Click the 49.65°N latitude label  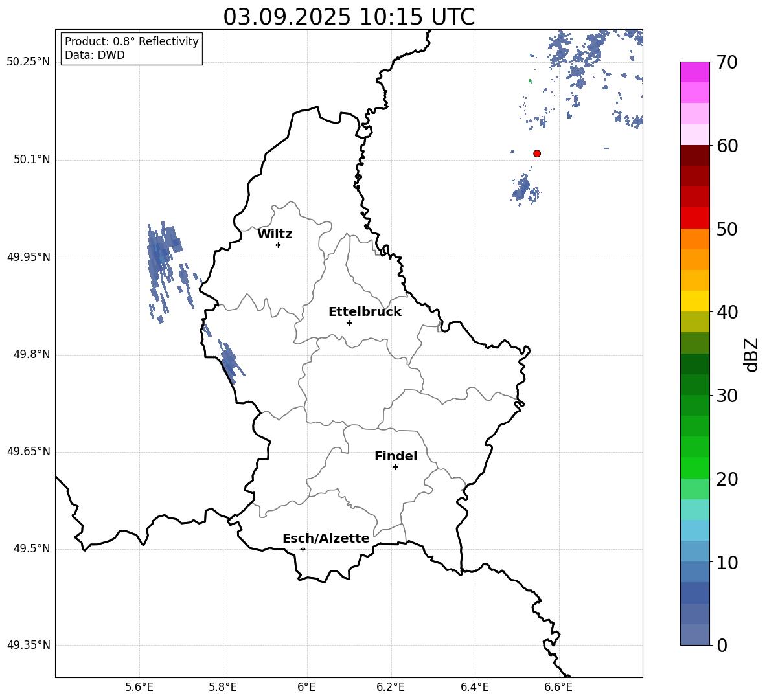click(x=29, y=451)
